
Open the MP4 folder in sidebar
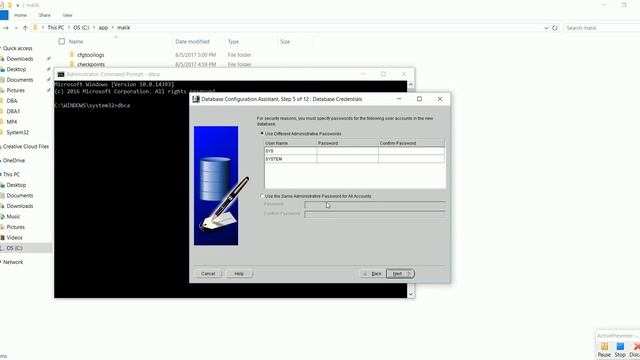[12, 122]
